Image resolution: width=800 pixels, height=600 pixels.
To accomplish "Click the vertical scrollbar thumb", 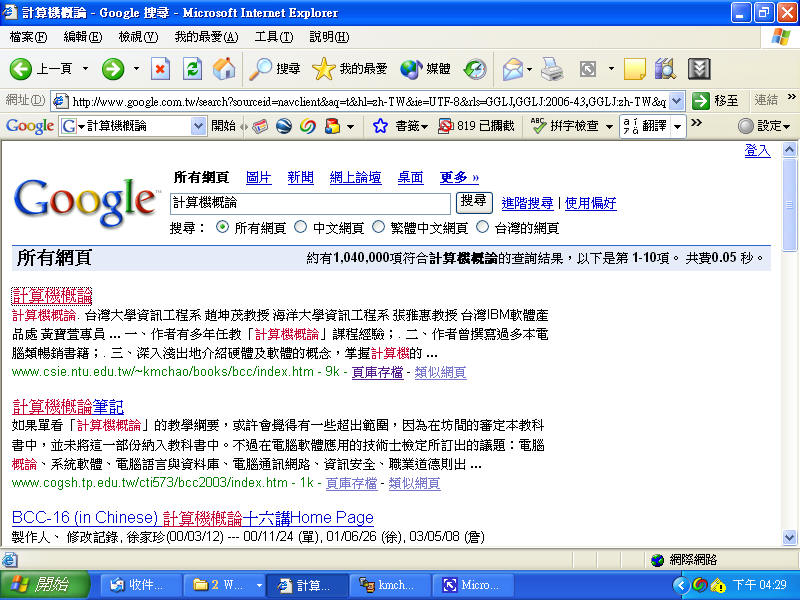I will click(x=789, y=204).
